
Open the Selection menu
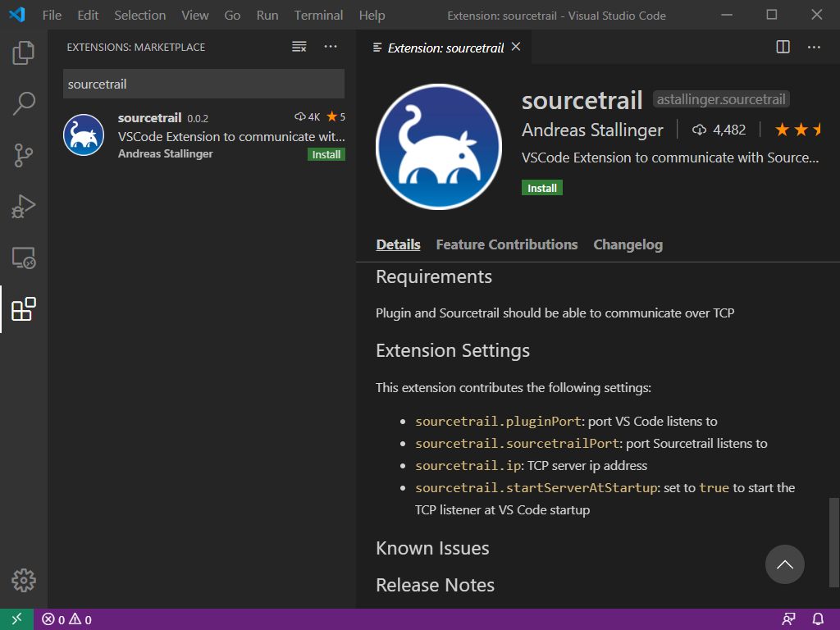tap(139, 15)
